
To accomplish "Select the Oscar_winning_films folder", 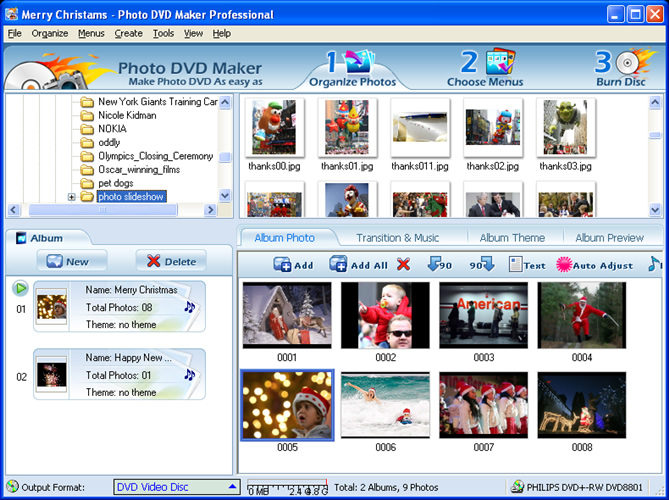I will [139, 170].
